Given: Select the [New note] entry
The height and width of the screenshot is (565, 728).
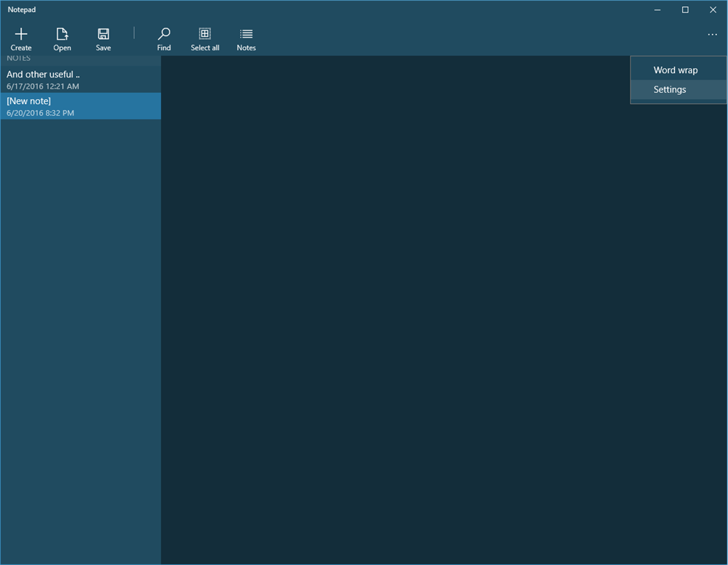Looking at the screenshot, I should 80,106.
